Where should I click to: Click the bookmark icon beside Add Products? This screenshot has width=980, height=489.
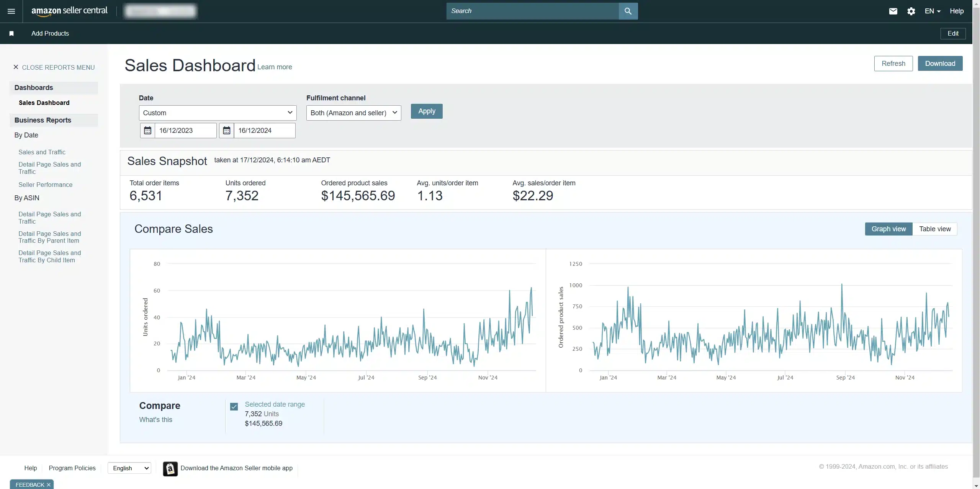(x=11, y=34)
